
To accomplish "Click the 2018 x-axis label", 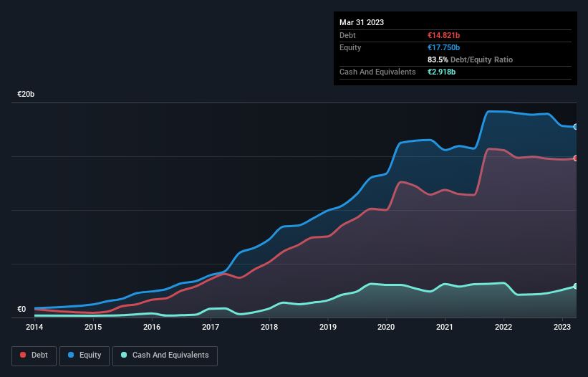I will click(269, 327).
